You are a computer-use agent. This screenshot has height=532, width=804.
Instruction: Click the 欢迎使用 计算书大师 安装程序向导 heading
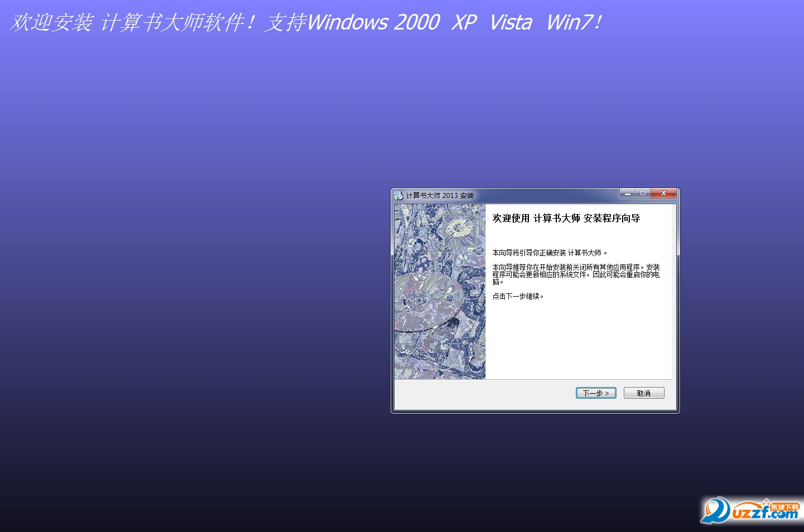click(566, 218)
